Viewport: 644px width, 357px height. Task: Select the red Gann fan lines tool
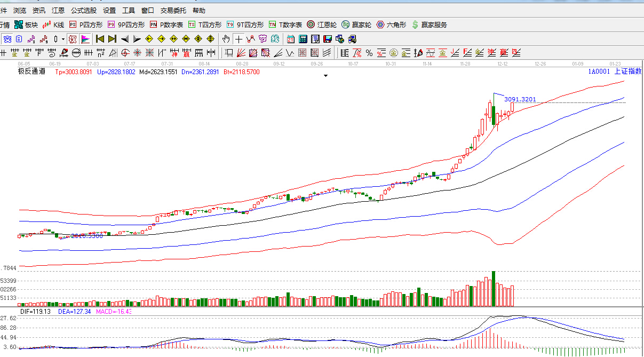point(241,53)
